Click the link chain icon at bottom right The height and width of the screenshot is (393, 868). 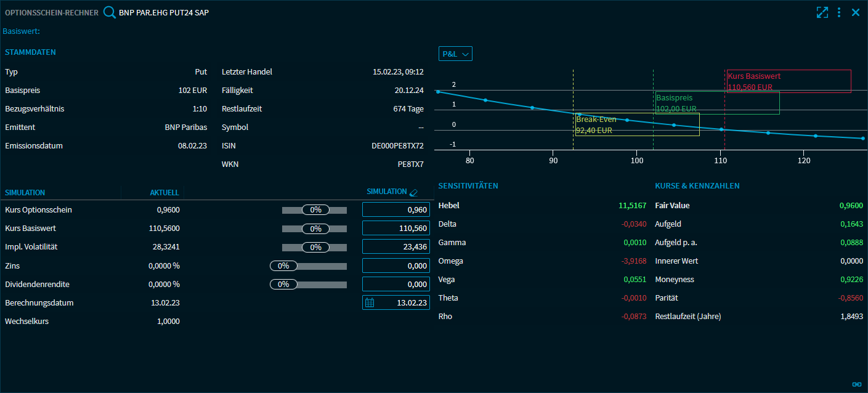coord(856,384)
